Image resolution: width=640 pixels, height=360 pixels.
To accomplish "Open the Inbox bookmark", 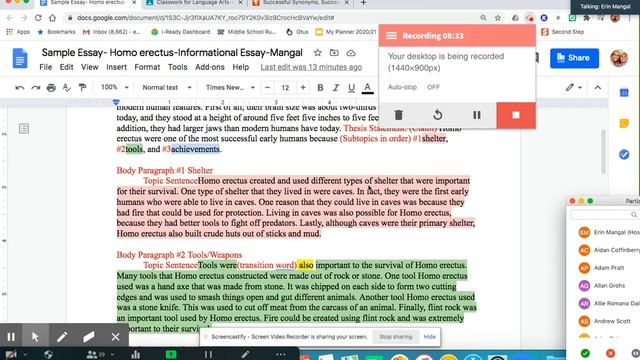I will (x=112, y=32).
